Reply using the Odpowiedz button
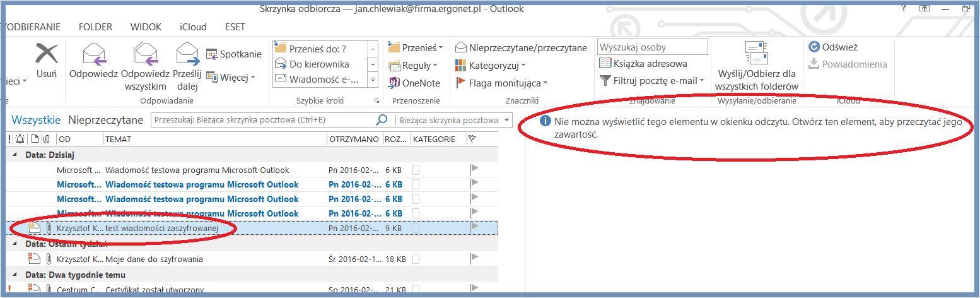 (93, 61)
